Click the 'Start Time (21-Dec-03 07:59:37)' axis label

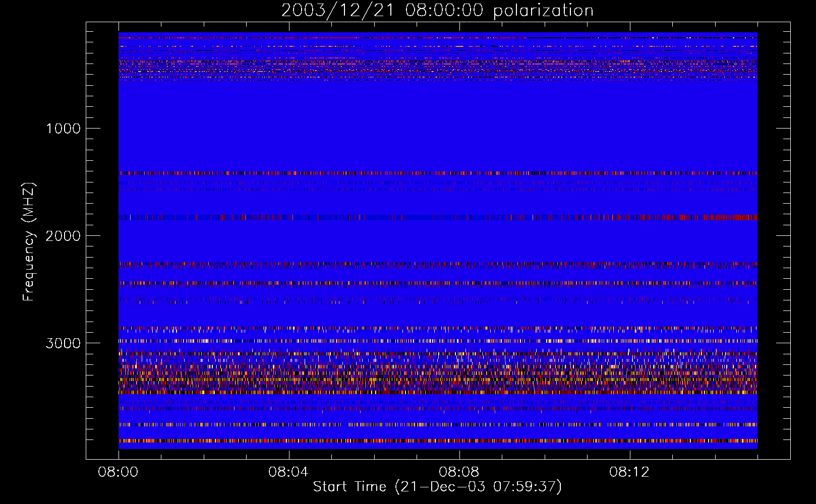tap(437, 486)
